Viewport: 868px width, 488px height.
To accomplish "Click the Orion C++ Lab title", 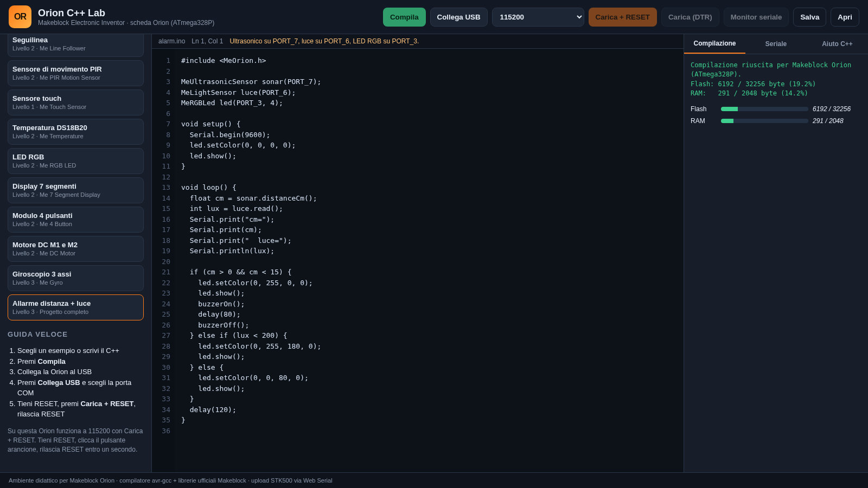I will pyautogui.click(x=72, y=13).
